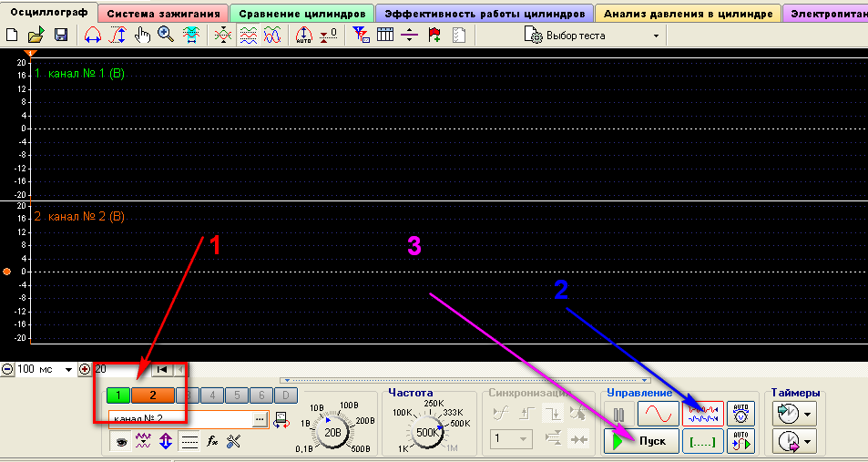This screenshot has width=868, height=462.
Task: Click the green bracket buffer button
Action: [x=703, y=442]
